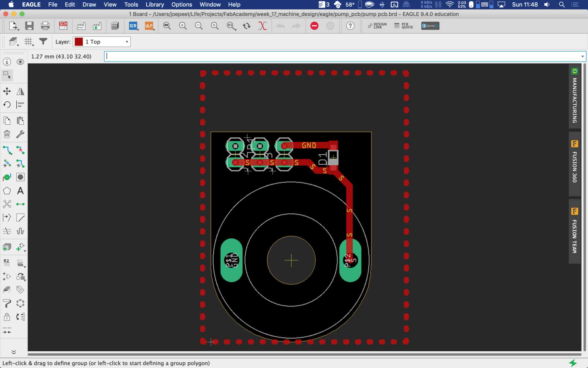Click the Zoom in magnifier icon
Viewport: 588px width, 368px height.
183,26
